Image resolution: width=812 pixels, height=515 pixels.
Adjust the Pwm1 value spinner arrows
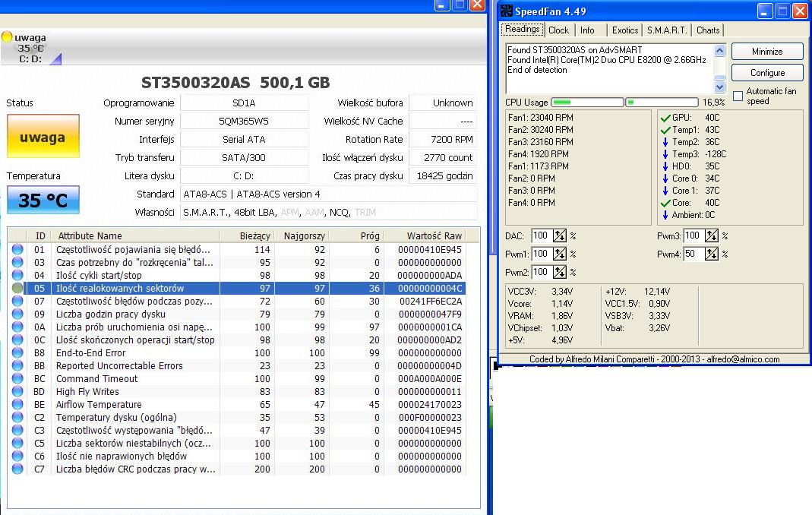click(559, 254)
